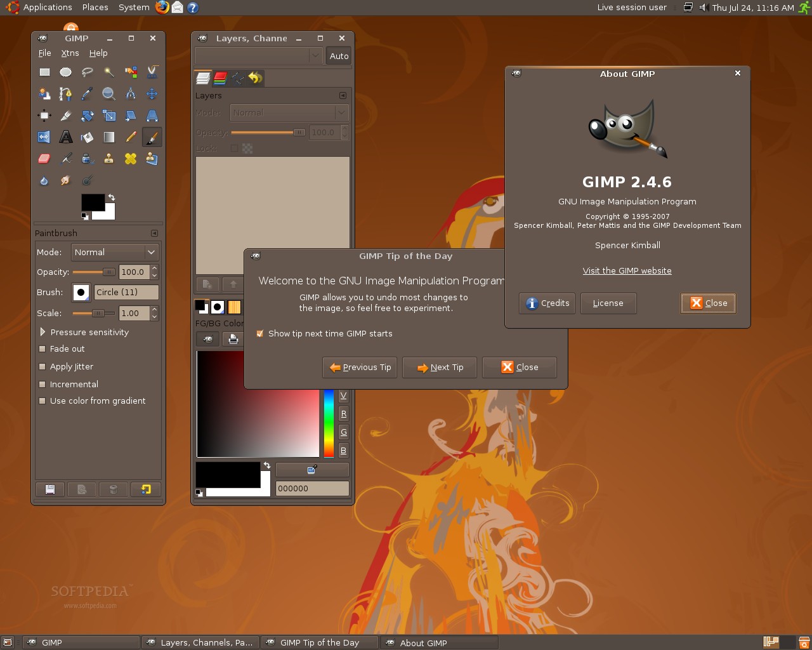
Task: Uncheck Show tip next time GIMP starts
Action: (x=259, y=333)
